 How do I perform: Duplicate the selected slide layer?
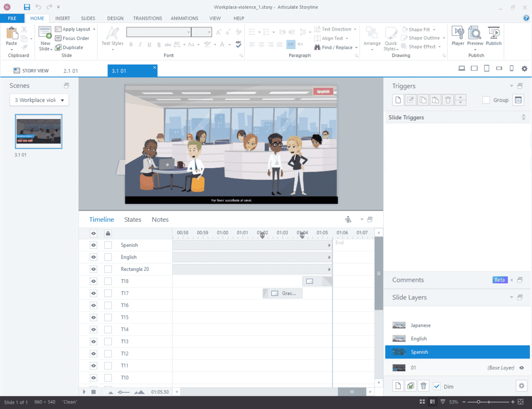click(x=411, y=386)
